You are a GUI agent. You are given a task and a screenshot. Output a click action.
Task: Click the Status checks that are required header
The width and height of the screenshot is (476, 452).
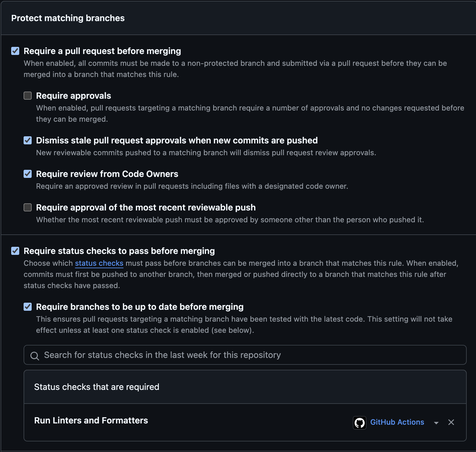point(97,387)
